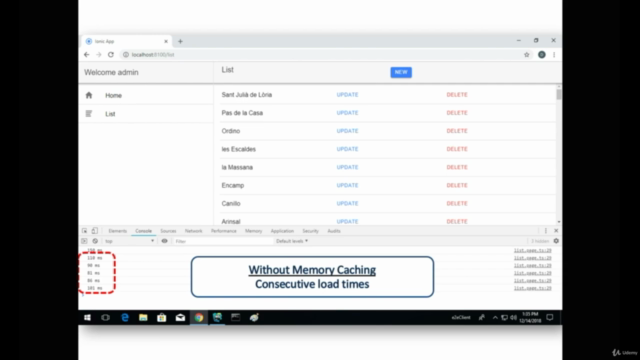Image resolution: width=640 pixels, height=360 pixels.
Task: Launch Edge from the taskbar
Action: click(x=125, y=318)
